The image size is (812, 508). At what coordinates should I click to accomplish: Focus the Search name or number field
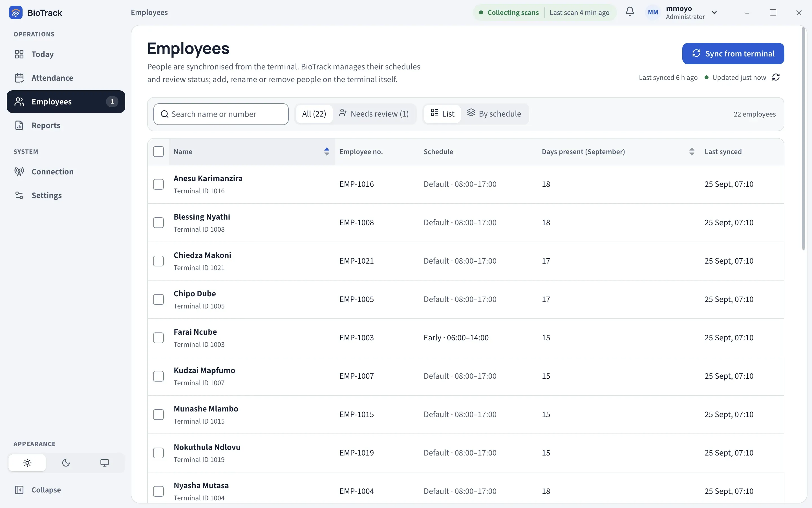click(221, 114)
